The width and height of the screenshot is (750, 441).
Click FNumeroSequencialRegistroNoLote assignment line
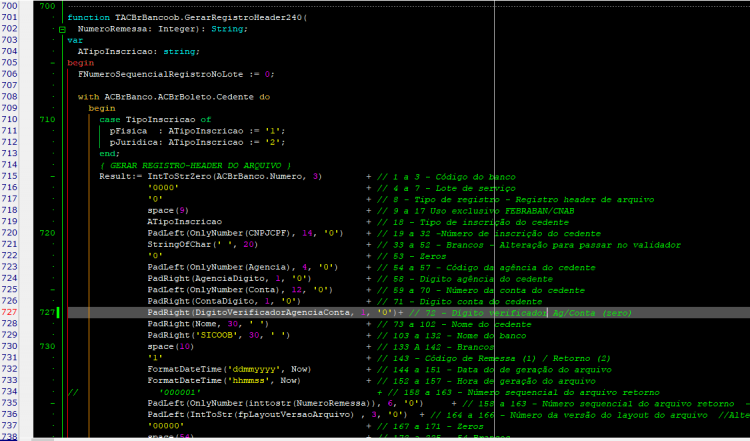coord(176,75)
